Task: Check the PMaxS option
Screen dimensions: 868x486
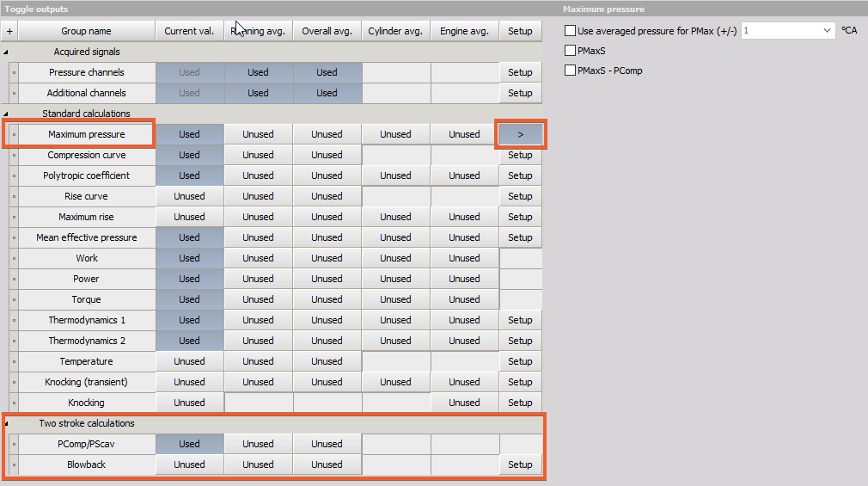Action: [570, 51]
